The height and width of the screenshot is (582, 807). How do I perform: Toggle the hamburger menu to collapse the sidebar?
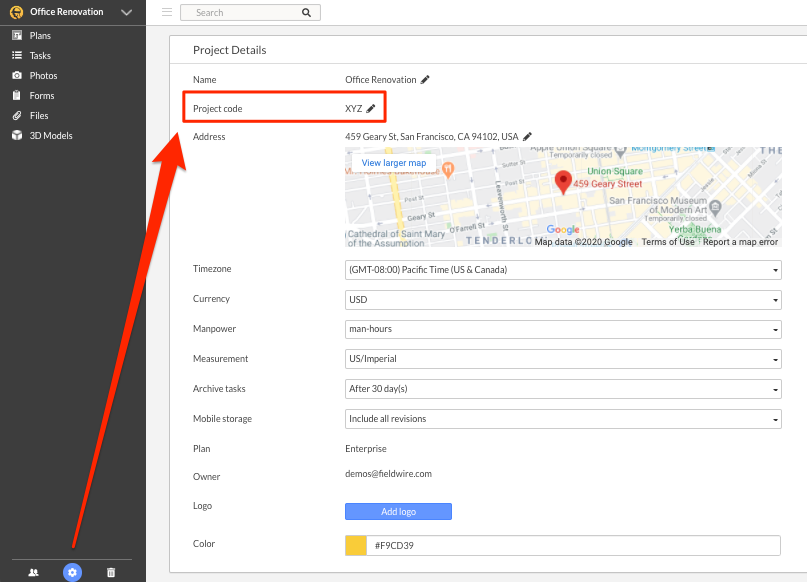point(167,12)
